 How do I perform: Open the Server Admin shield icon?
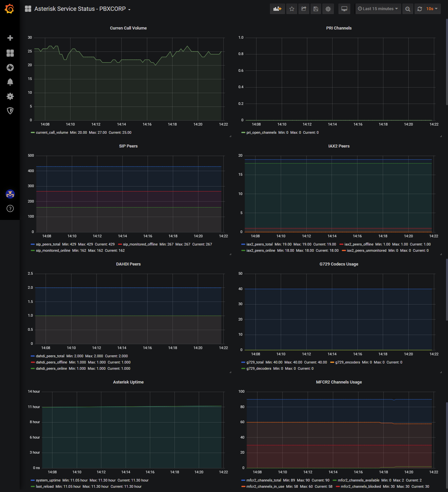click(10, 111)
